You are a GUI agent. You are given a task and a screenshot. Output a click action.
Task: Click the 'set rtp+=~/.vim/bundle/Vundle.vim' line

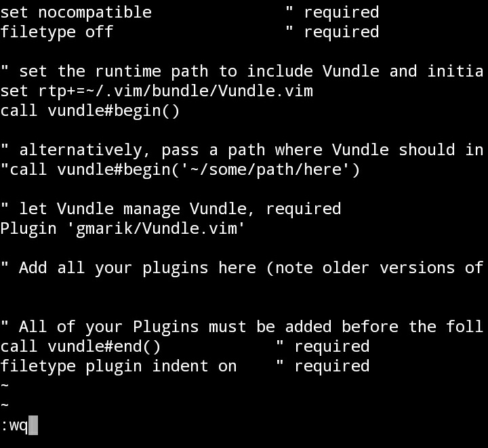tap(157, 91)
